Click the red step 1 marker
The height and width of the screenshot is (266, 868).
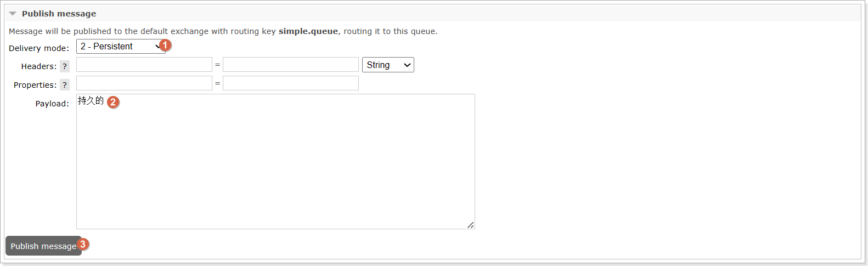tap(165, 46)
